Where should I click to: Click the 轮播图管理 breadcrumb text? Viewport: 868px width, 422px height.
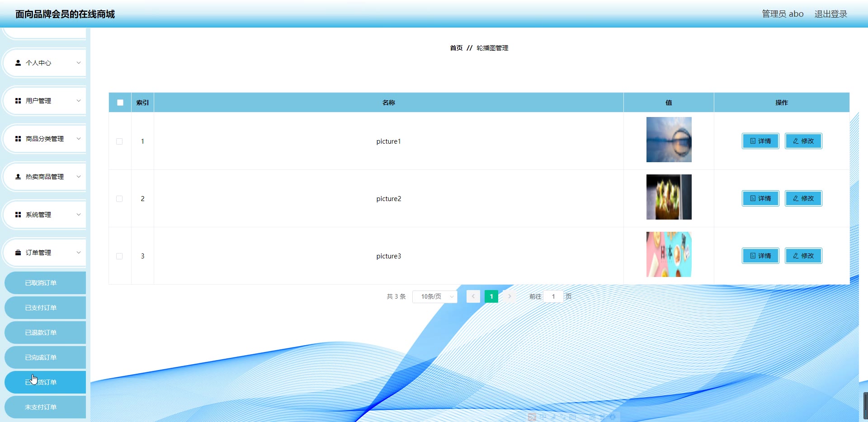tap(492, 48)
